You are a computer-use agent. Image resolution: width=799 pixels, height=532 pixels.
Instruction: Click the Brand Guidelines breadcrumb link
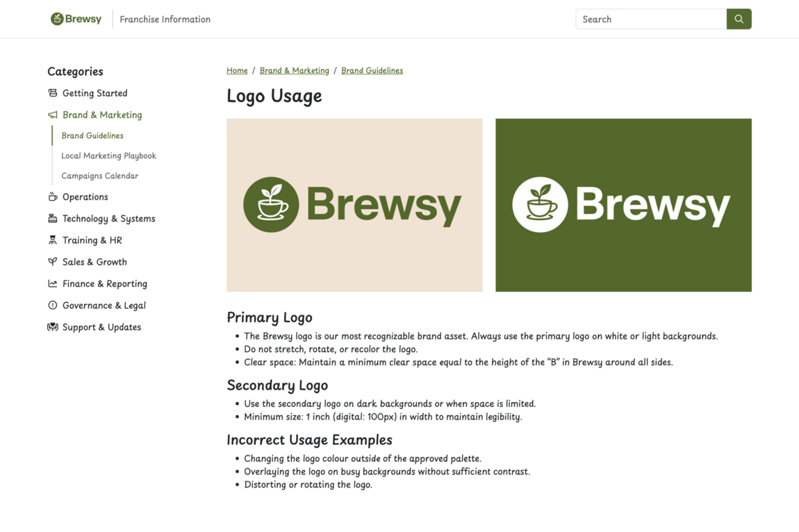pyautogui.click(x=372, y=70)
